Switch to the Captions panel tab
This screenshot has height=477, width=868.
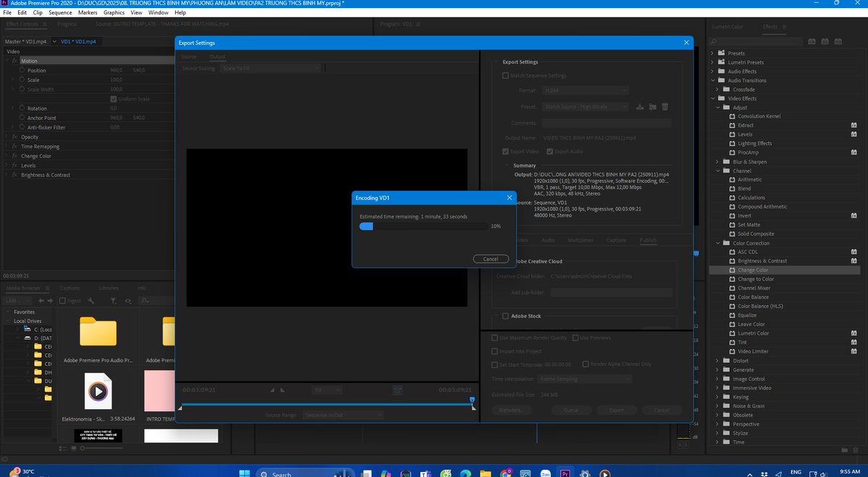70,288
